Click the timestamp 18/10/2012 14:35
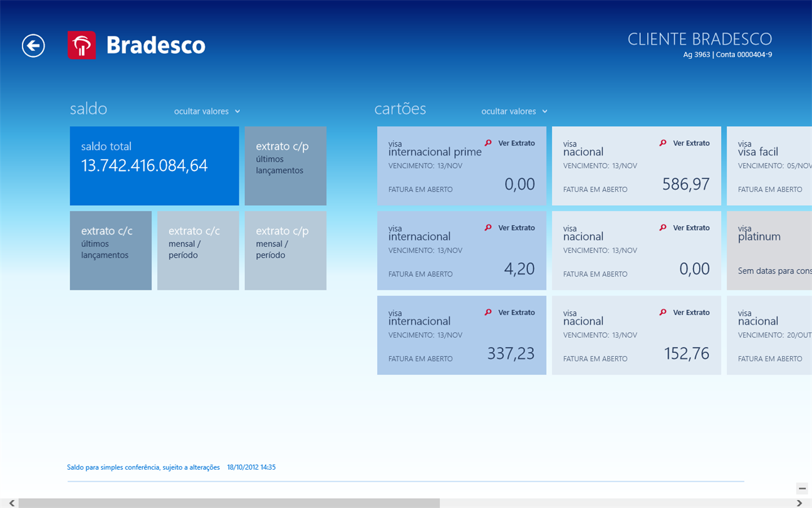The image size is (812, 508). (x=251, y=467)
